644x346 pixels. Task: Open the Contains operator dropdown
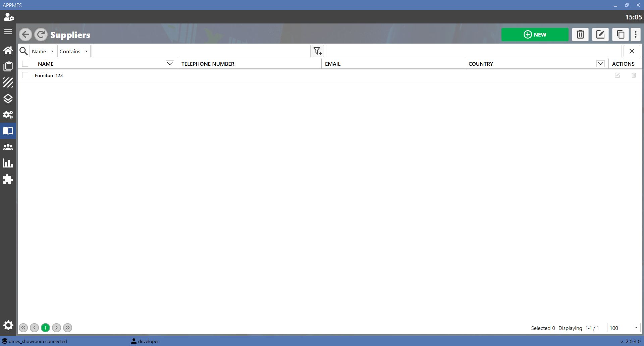(x=74, y=51)
